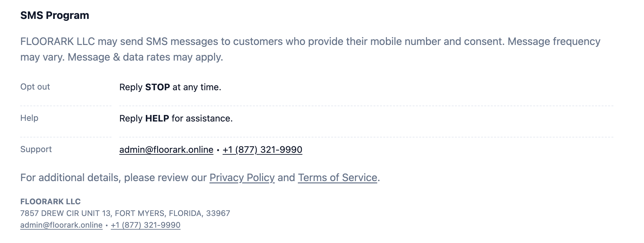Click the words "Message frequency" in paragraph
Screen dimensions: 644x243
(x=554, y=41)
